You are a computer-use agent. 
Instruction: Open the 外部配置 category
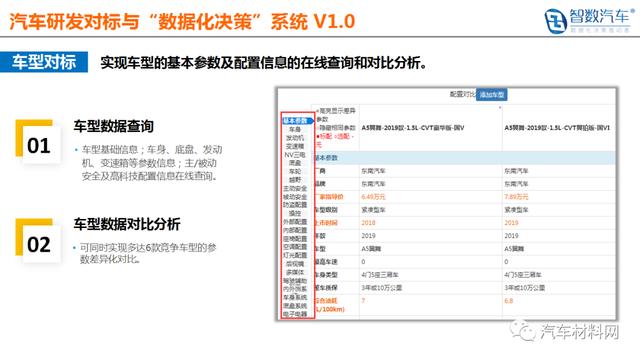pos(295,222)
